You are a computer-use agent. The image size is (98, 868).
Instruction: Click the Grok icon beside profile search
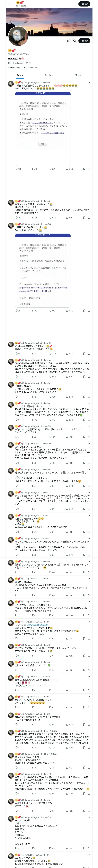tap(68, 41)
